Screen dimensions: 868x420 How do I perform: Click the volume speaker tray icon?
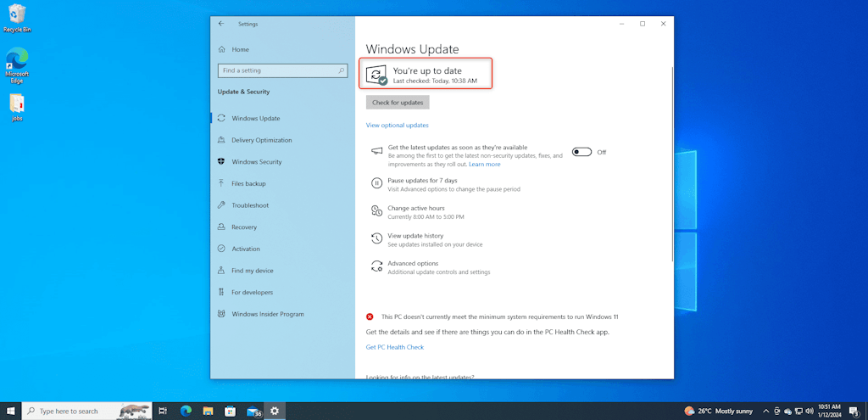(x=810, y=412)
